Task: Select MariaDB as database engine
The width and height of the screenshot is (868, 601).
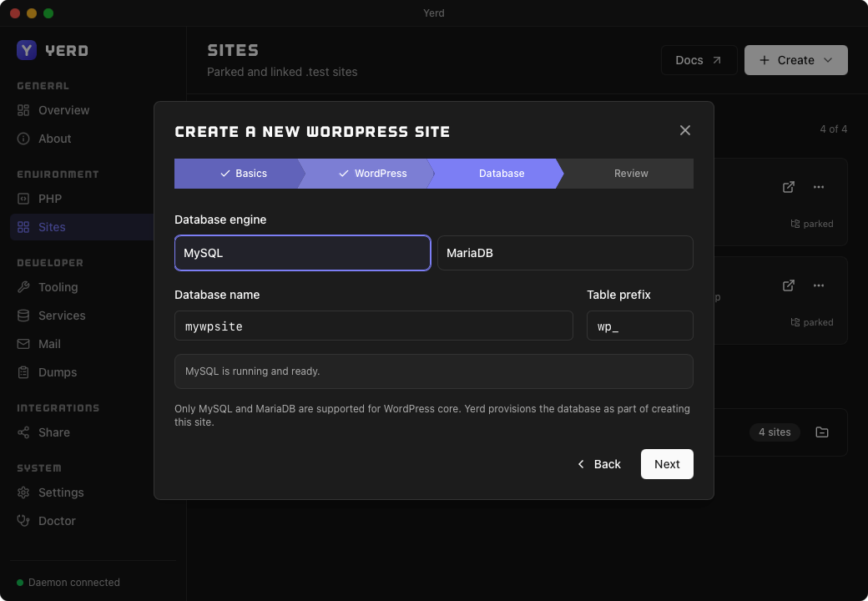Action: click(x=565, y=253)
